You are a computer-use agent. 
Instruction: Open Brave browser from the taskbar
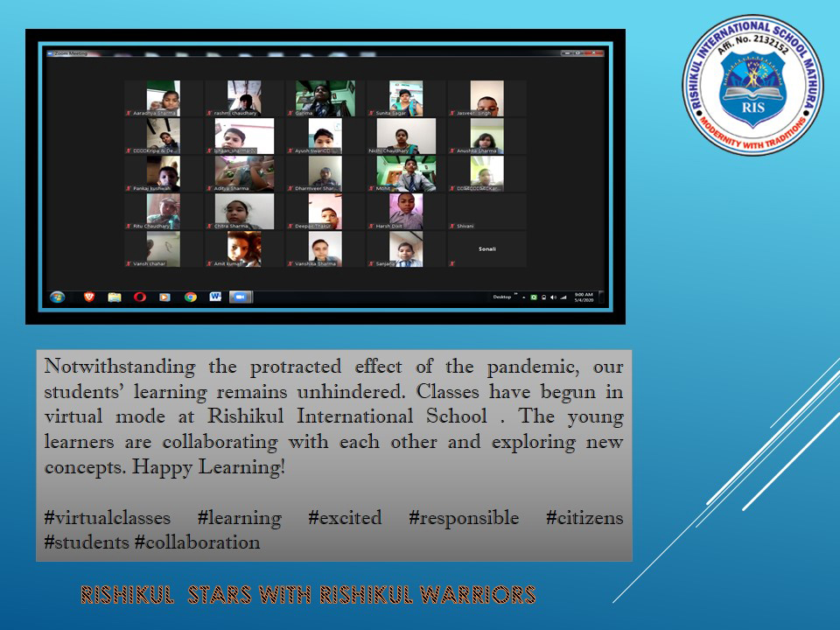coord(88,297)
